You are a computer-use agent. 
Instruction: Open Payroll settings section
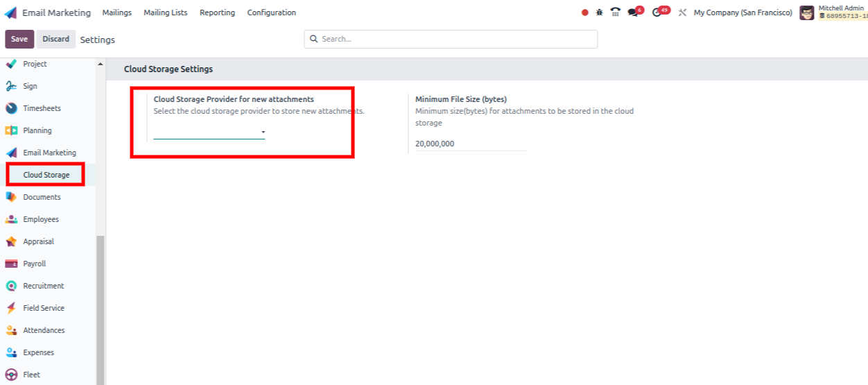34,264
